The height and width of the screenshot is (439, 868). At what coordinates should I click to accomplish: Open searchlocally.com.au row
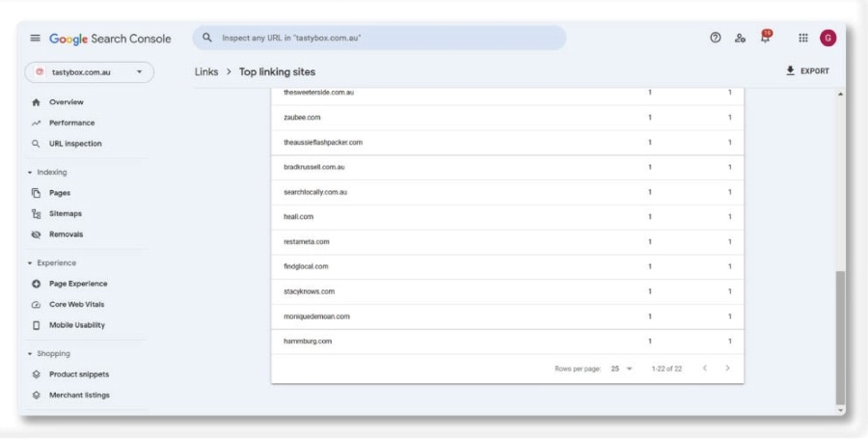pyautogui.click(x=507, y=192)
